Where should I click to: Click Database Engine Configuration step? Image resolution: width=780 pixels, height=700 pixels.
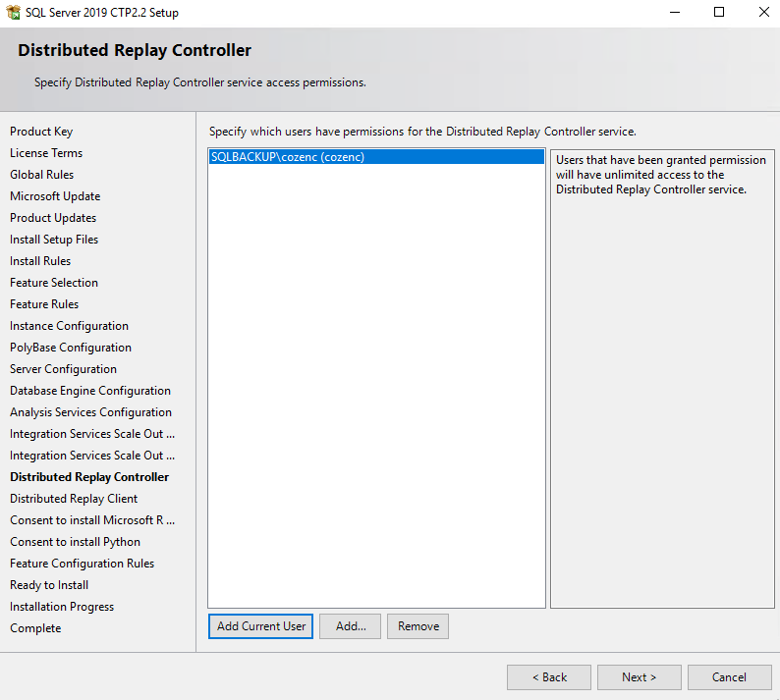click(90, 391)
